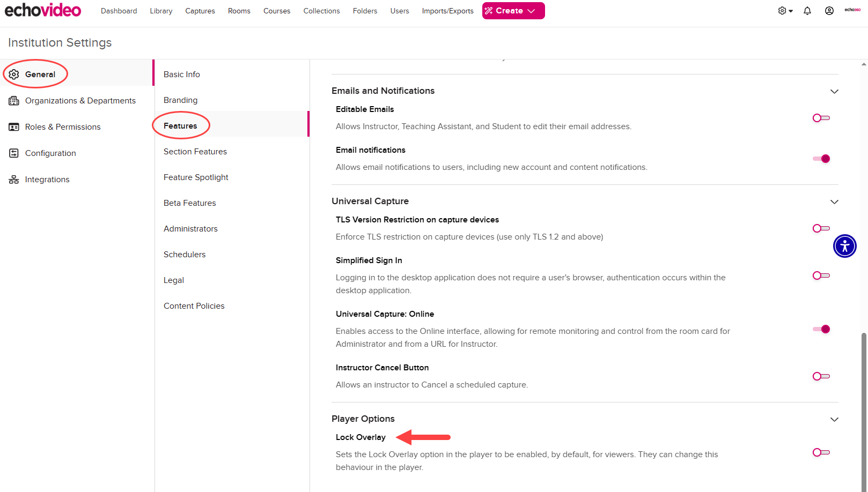The height and width of the screenshot is (492, 868).
Task: Open the Create dropdown button
Action: (513, 11)
